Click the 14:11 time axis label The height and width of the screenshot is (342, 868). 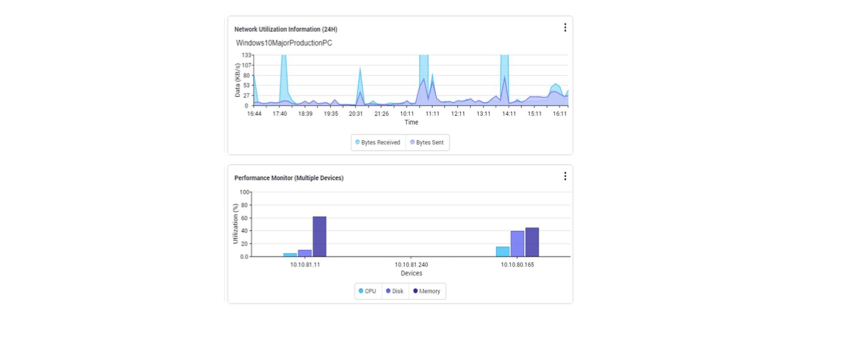pos(509,113)
